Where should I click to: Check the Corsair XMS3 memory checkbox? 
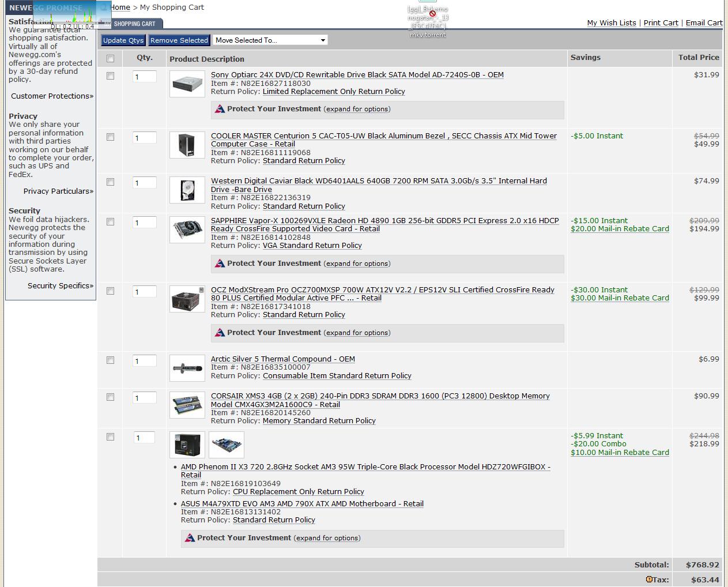pos(111,397)
